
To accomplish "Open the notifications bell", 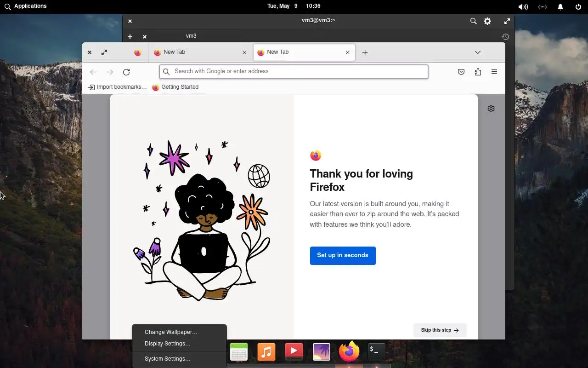I will tap(560, 7).
